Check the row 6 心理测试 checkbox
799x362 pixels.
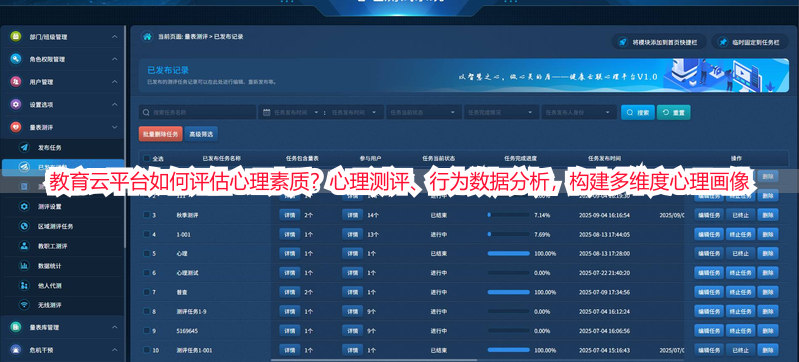tap(147, 273)
